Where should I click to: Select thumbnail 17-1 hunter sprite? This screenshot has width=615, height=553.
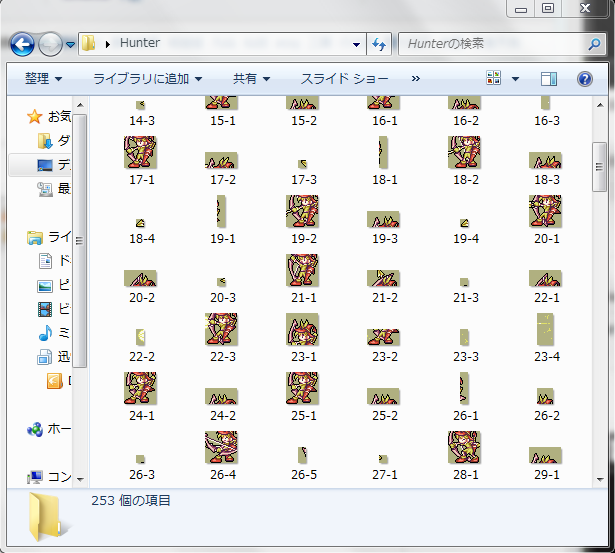pyautogui.click(x=140, y=152)
